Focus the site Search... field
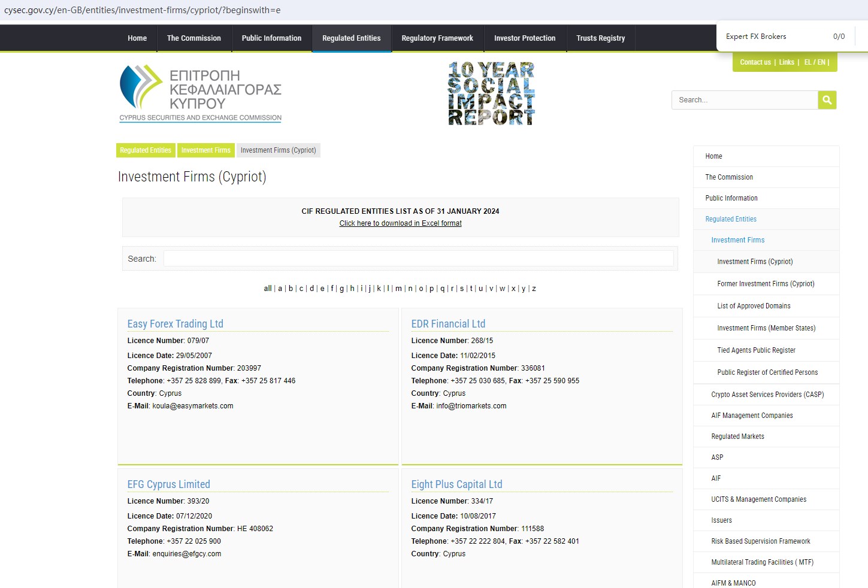Image resolution: width=868 pixels, height=588 pixels. tap(745, 100)
